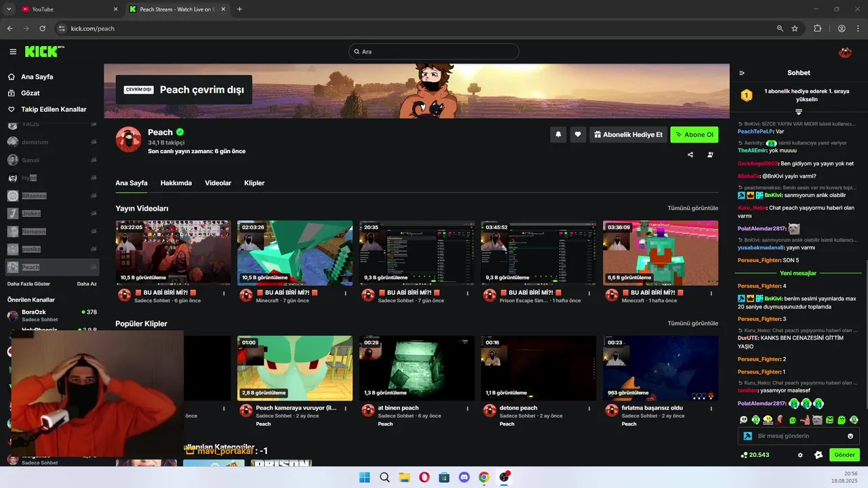Focus the Ara search field

tap(434, 52)
